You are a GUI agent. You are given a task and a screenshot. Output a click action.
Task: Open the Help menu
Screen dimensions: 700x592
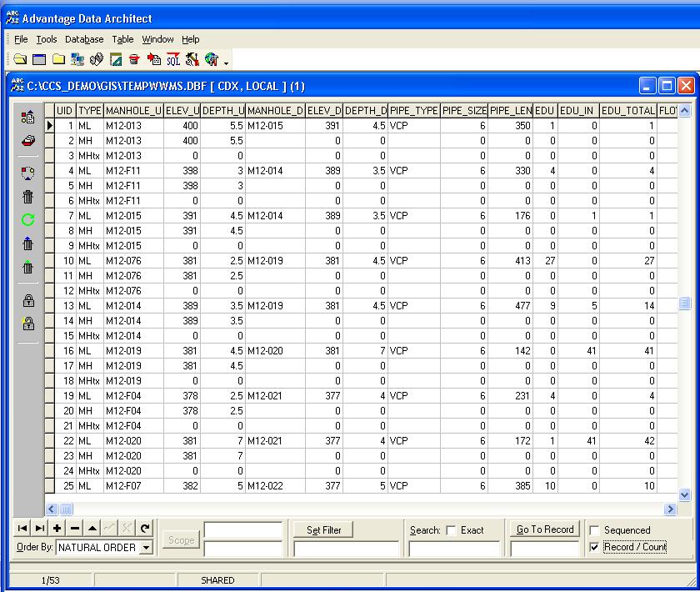pos(190,39)
